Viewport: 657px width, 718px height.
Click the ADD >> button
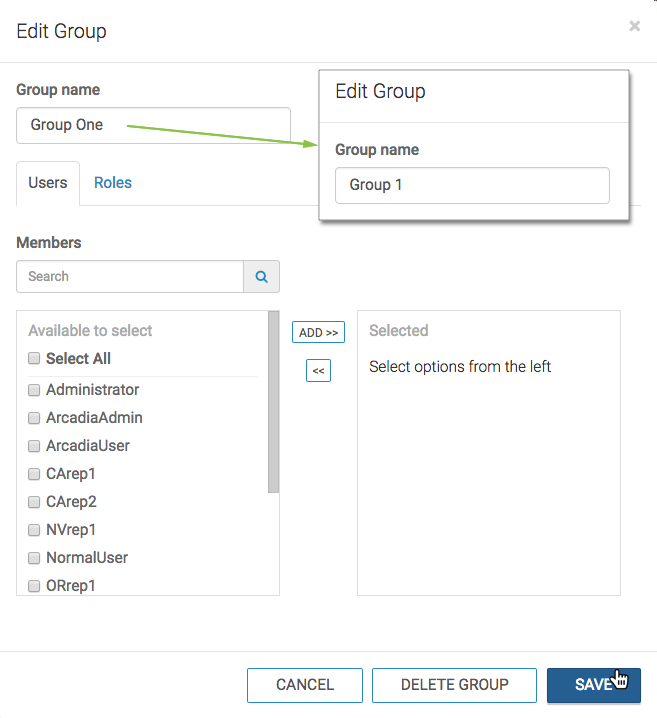(318, 332)
